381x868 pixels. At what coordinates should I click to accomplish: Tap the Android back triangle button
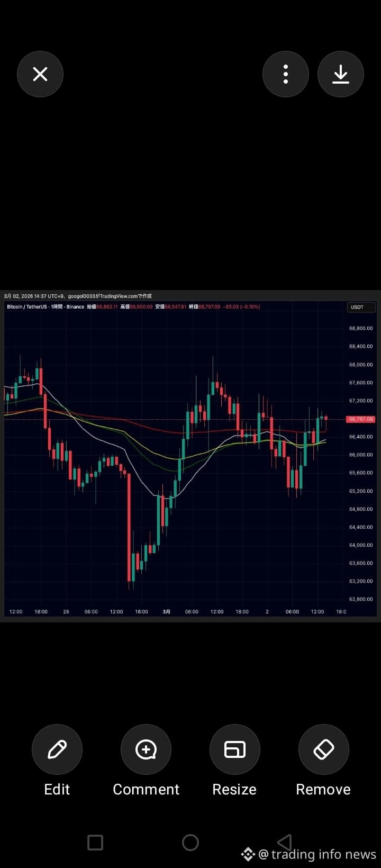click(x=285, y=842)
